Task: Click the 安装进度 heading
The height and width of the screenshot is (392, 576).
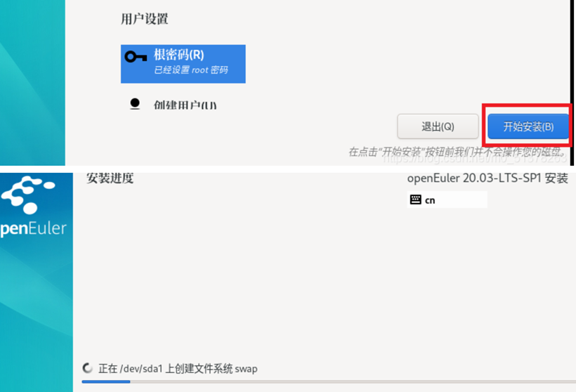Action: click(110, 178)
